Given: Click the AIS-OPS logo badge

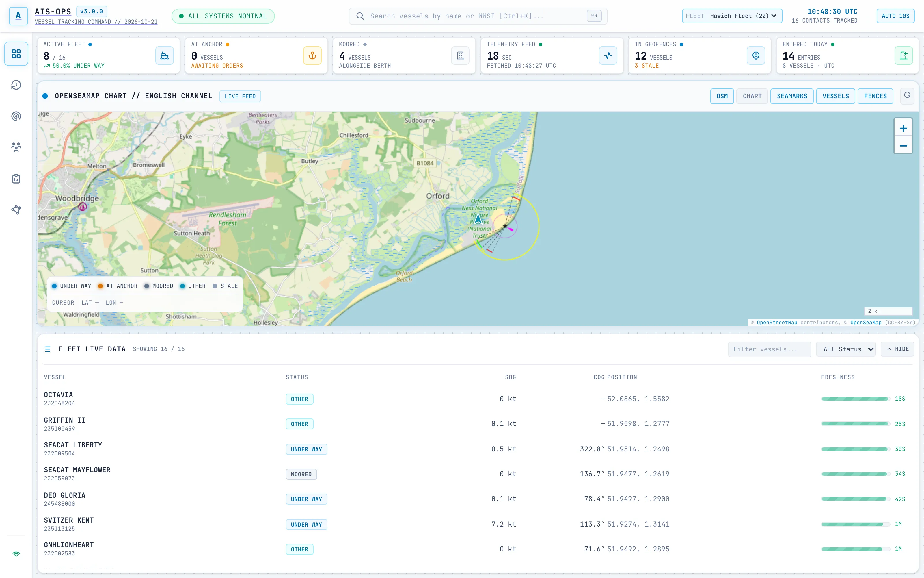Looking at the screenshot, I should (18, 16).
